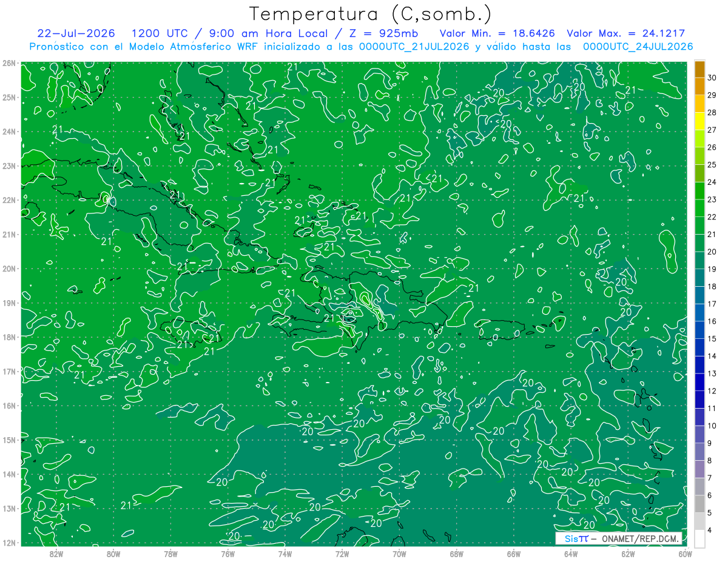Click latitude label "25N"
This screenshot has width=728, height=562.
tap(8, 97)
